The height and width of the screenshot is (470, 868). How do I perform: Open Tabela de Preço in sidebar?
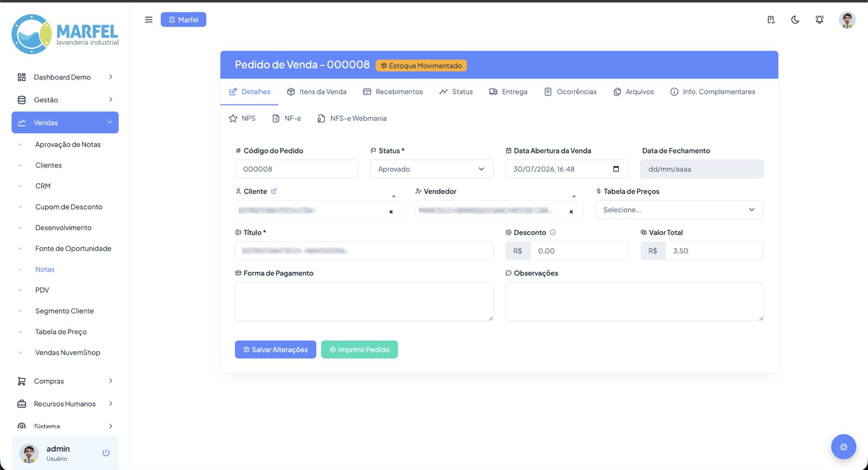(x=61, y=332)
